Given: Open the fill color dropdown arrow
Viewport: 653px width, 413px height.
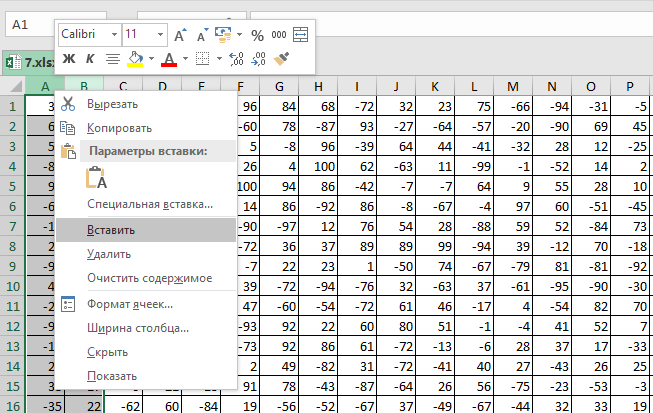Looking at the screenshot, I should [149, 59].
